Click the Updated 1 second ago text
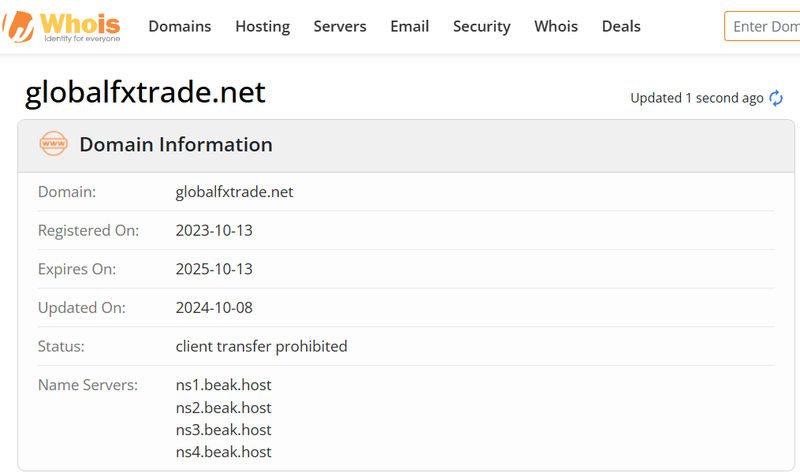 click(697, 98)
